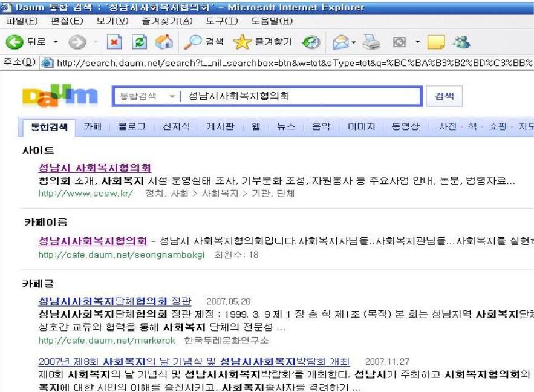
Task: Switch to the 게시판 tab
Action: coord(220,126)
